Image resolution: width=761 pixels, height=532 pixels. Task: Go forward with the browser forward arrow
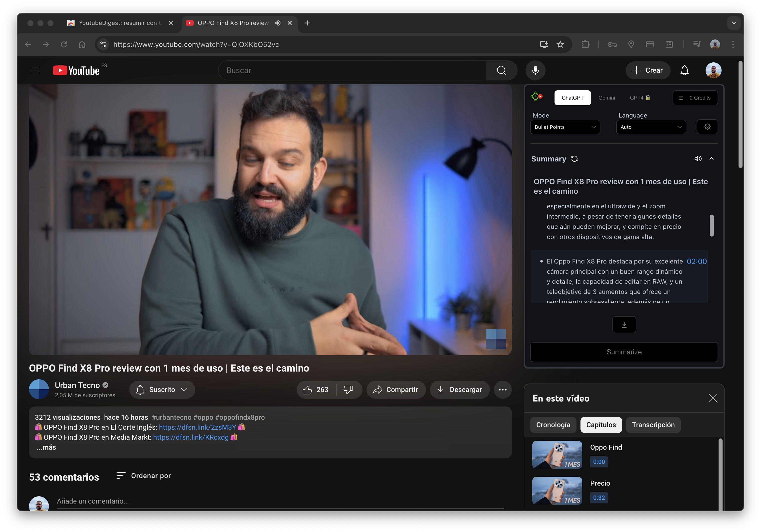[x=46, y=44]
